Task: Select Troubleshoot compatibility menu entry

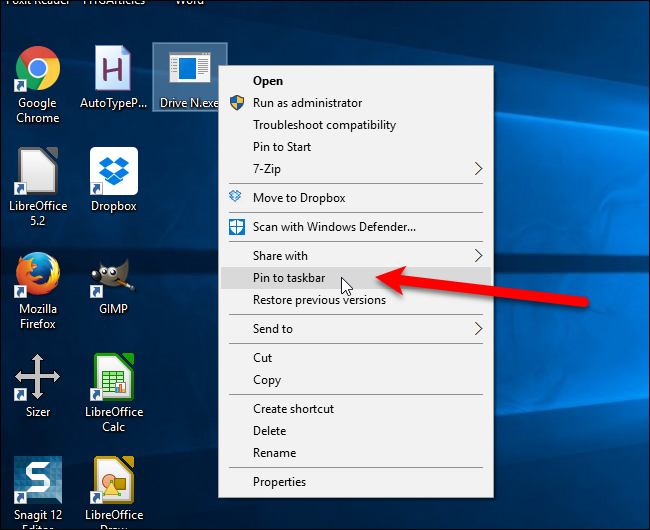Action: (324, 125)
